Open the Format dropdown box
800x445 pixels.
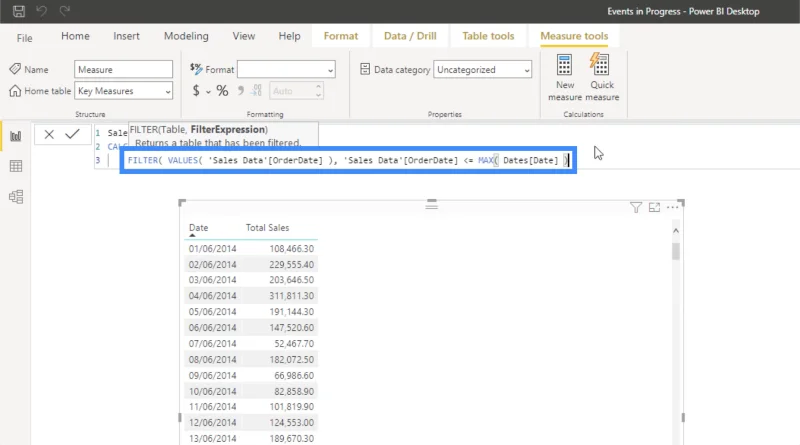tap(286, 69)
